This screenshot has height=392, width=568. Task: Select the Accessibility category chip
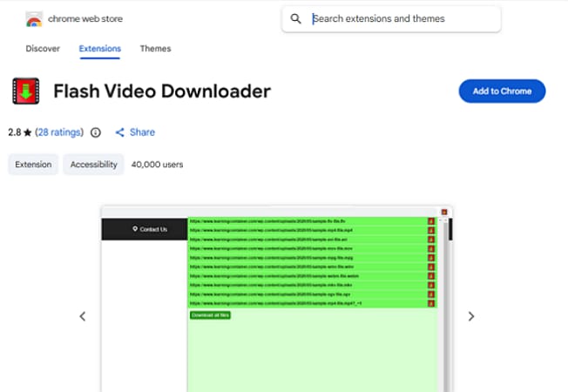point(94,165)
